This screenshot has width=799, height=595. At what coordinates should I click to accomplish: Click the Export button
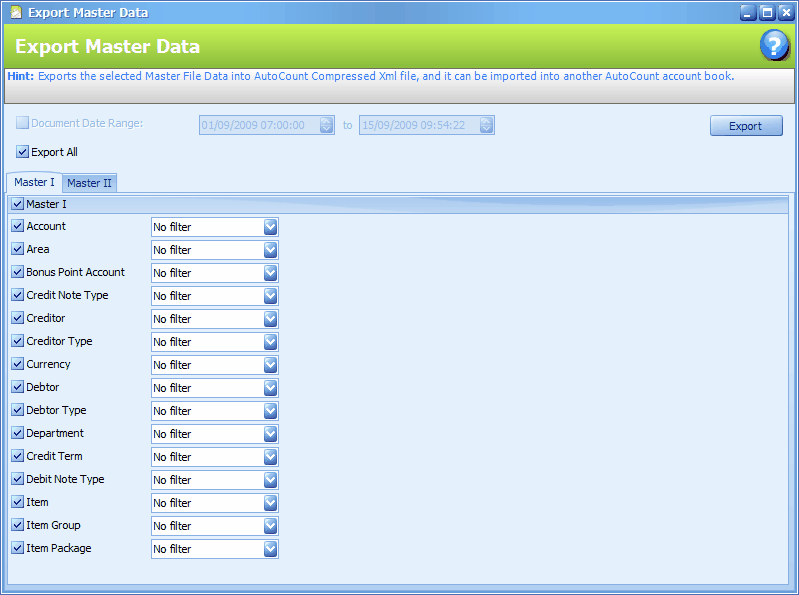746,126
